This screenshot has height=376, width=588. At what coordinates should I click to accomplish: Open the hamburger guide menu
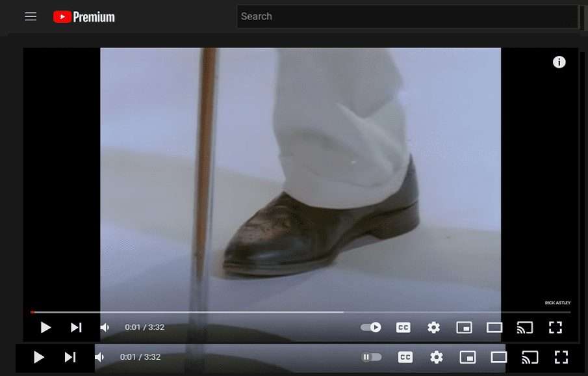[31, 16]
